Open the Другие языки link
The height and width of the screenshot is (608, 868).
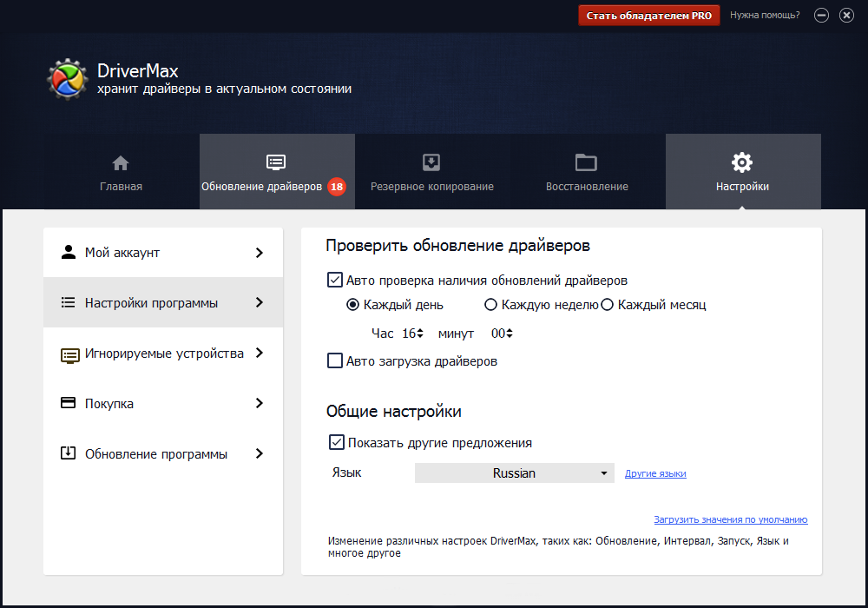tap(655, 473)
